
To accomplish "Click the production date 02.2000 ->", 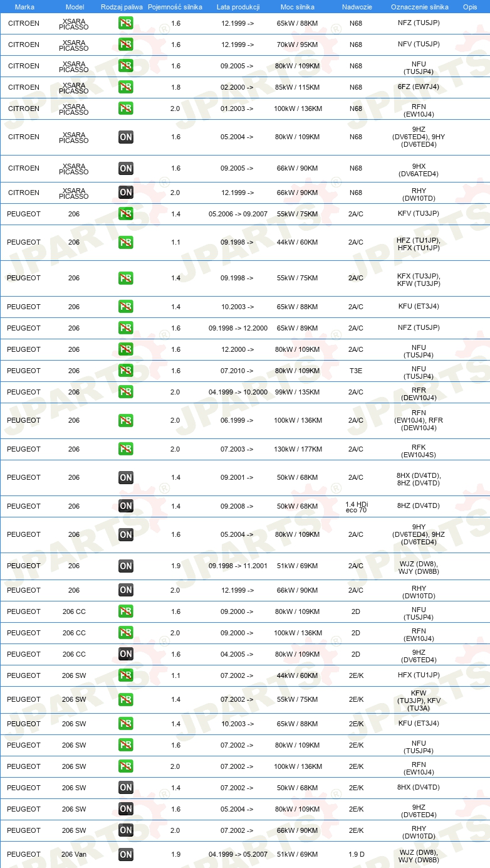I will click(237, 87).
